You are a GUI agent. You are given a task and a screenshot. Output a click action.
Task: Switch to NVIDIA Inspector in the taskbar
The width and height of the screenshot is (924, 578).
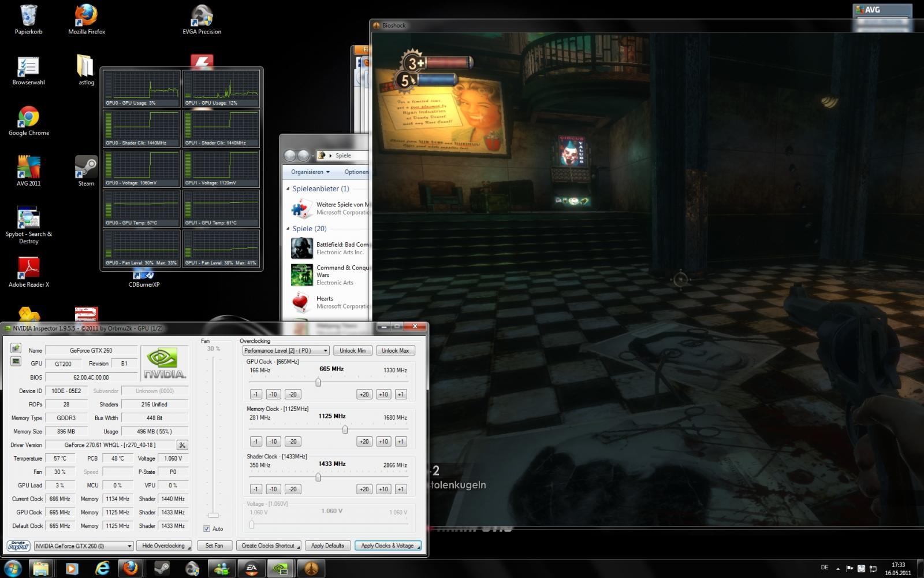(281, 568)
